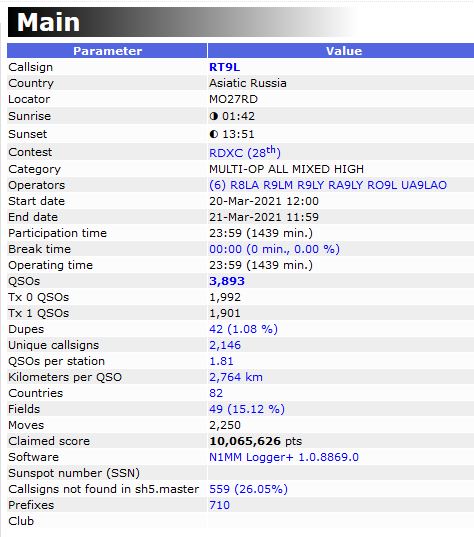Open the RDXC (28th) contest link
This screenshot has width=474, height=537.
click(x=245, y=152)
